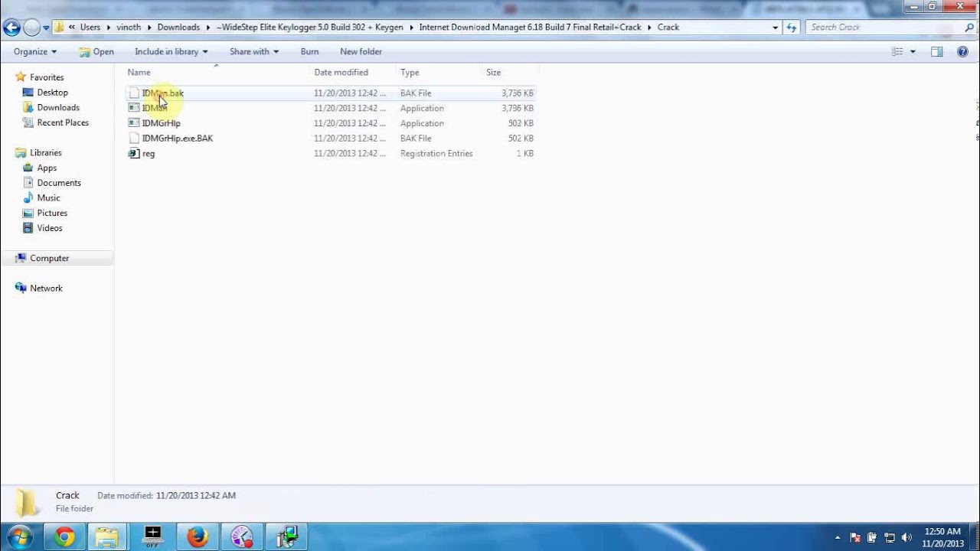This screenshot has width=980, height=551.
Task: Launch Firefox from the taskbar
Action: (198, 537)
